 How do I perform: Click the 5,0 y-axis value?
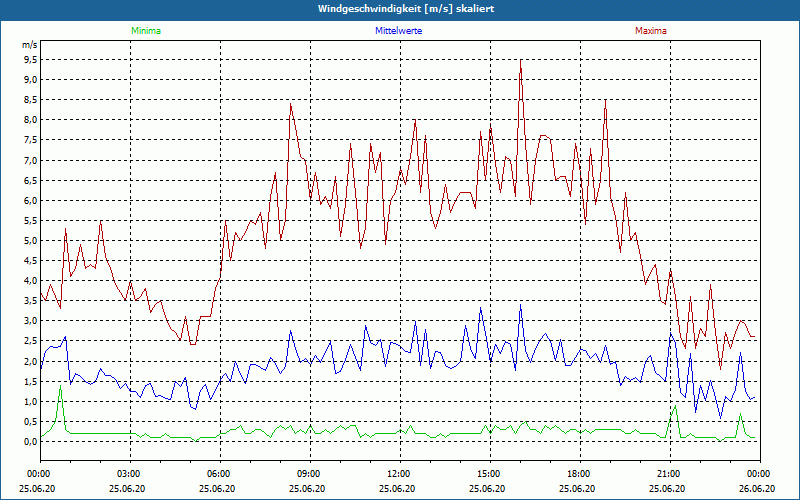31,241
